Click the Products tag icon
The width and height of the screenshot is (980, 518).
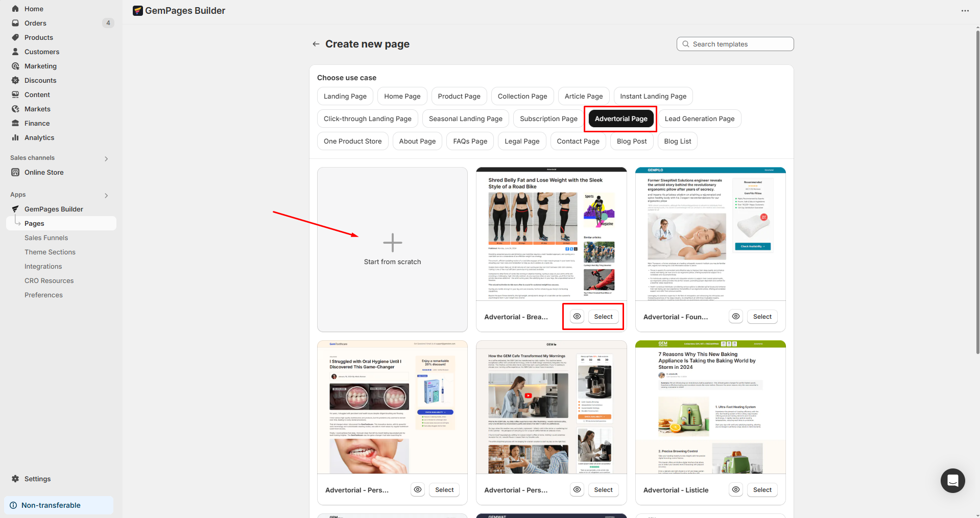click(x=15, y=37)
